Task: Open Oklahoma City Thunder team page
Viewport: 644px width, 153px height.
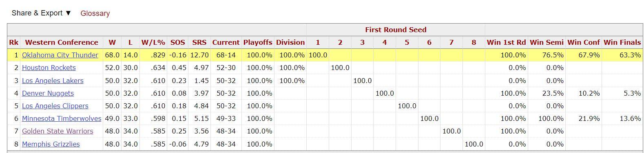Action: click(x=60, y=55)
